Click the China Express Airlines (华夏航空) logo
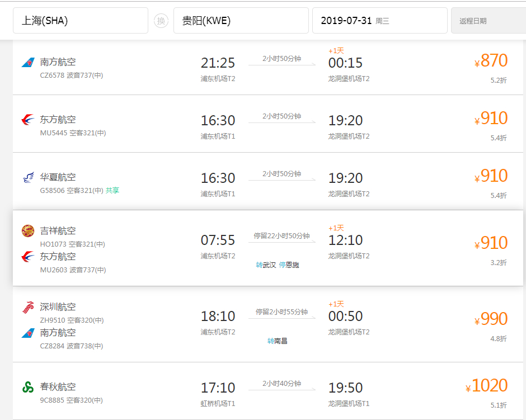The width and height of the screenshot is (526, 420). point(28,177)
